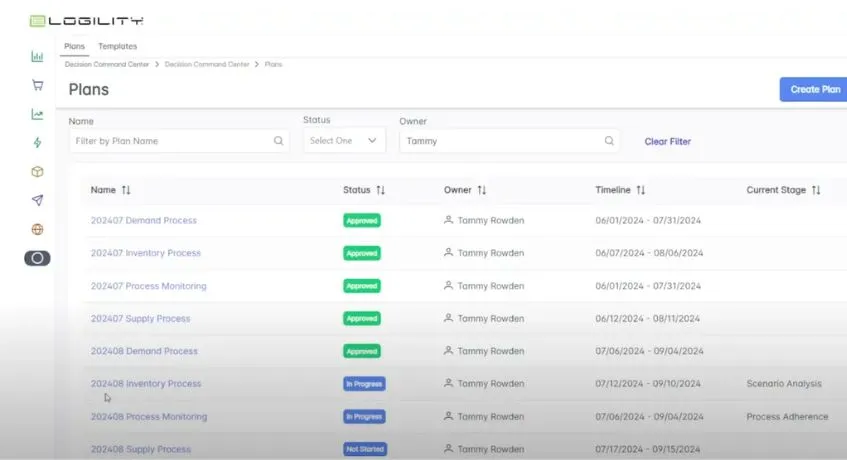The width and height of the screenshot is (847, 460).
Task: Click Tammy Rowden in 202408 Demand Process row
Action: tap(490, 351)
